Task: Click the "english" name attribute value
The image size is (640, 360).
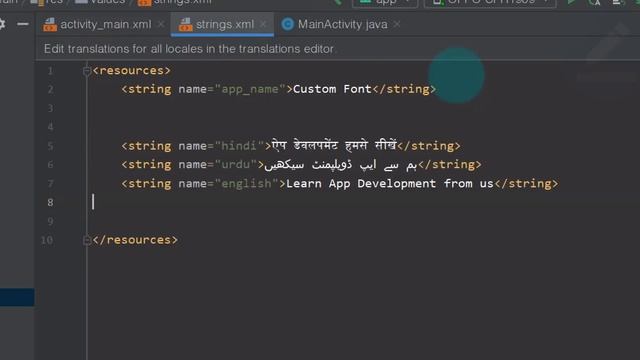Action: 246,184
